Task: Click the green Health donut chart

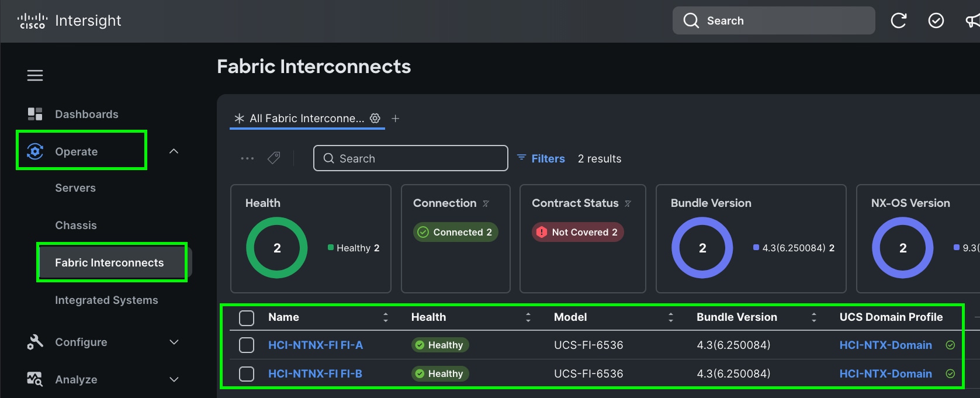Action: (x=277, y=248)
